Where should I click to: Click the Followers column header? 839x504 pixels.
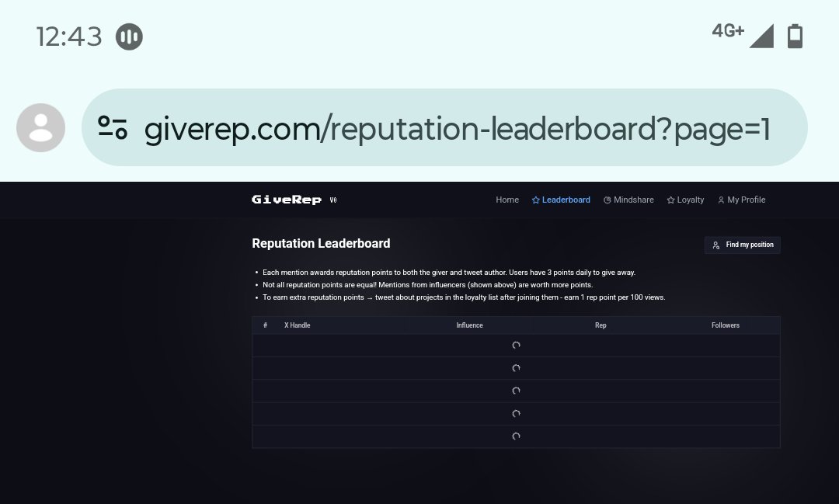(725, 325)
